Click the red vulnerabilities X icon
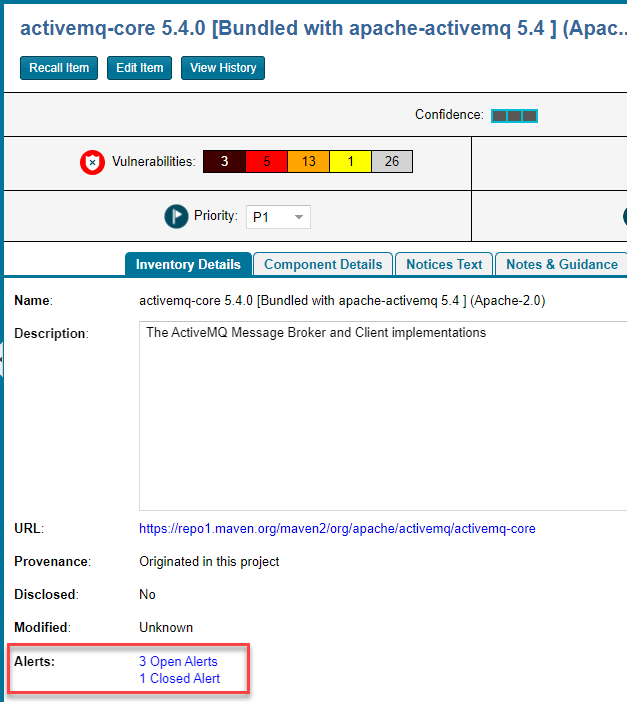 coord(92,162)
